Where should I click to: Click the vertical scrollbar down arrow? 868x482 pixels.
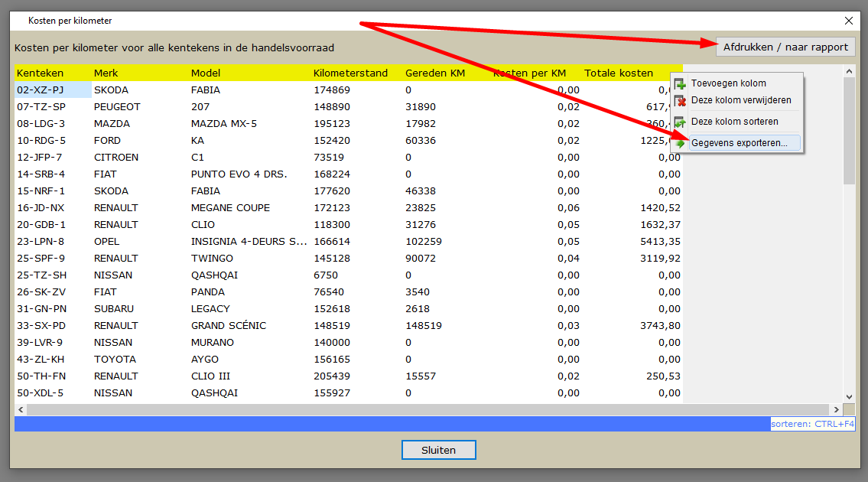(849, 396)
